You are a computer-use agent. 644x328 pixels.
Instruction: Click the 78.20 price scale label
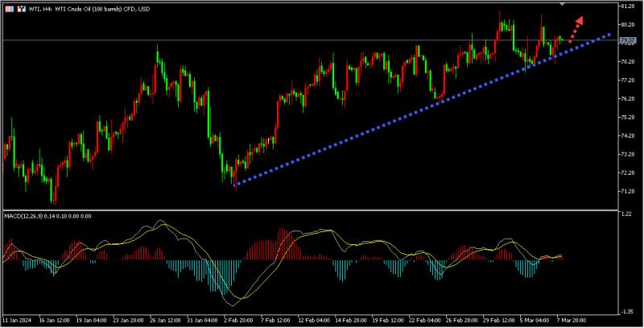(x=627, y=62)
